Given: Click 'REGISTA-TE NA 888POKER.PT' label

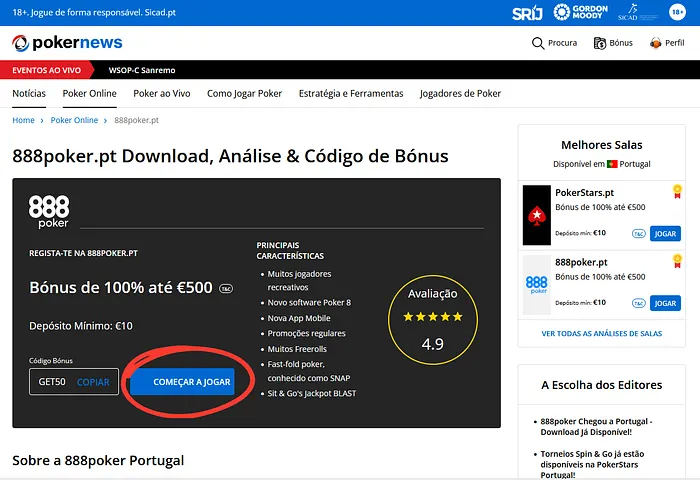Looking at the screenshot, I should click(83, 253).
